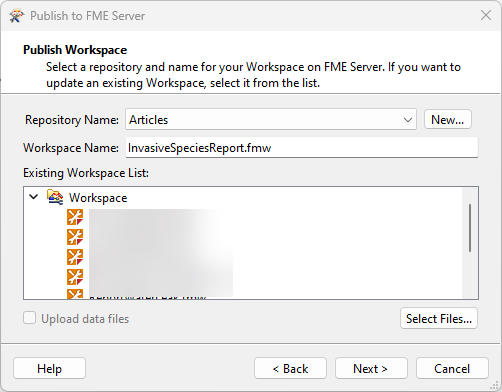Screen dimensions: 502x392
Task: Click the workspace list vertical scrollbar
Action: pos(470,228)
